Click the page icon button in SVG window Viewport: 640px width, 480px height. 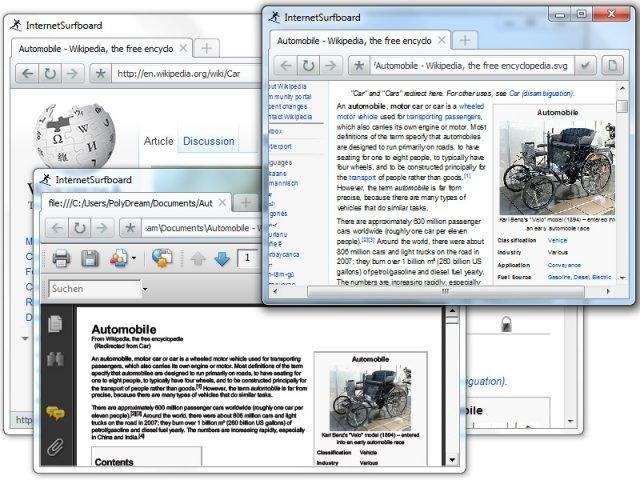[613, 65]
